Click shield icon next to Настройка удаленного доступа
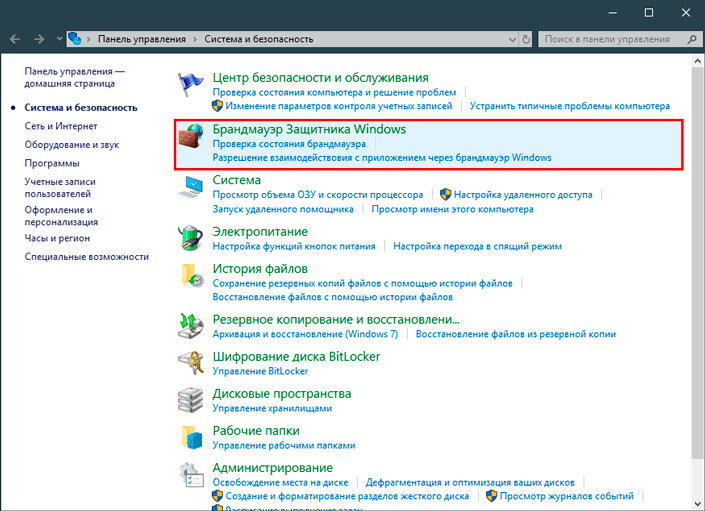 (x=446, y=195)
